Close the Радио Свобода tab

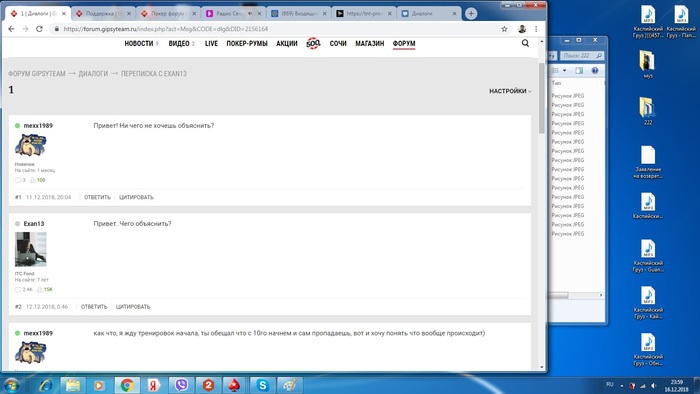coord(259,13)
